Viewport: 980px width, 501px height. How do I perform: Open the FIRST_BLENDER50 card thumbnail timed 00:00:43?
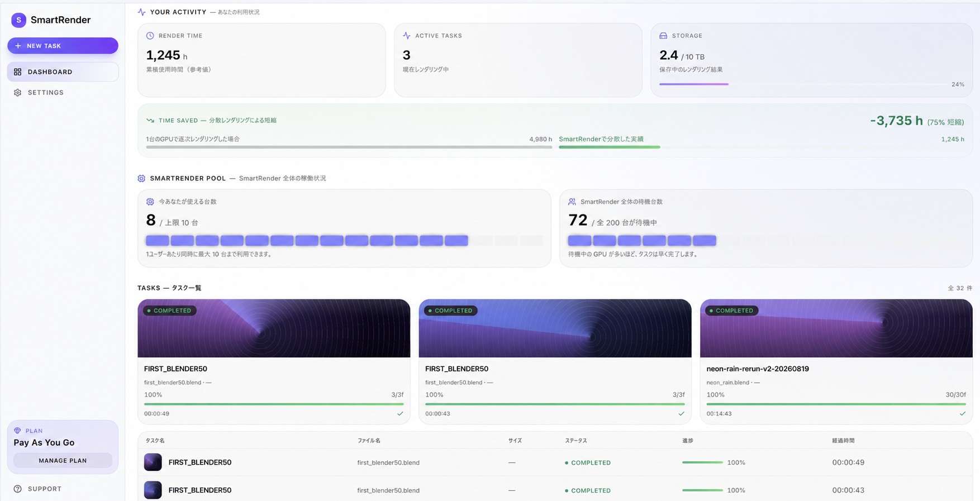click(555, 328)
